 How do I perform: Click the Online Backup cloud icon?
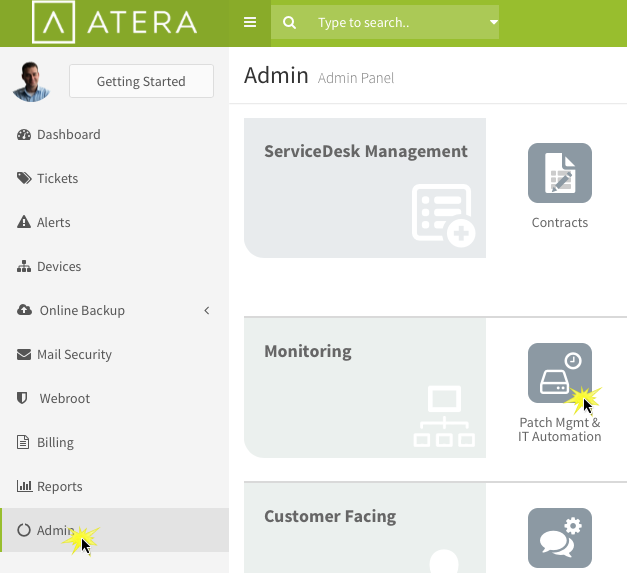[24, 310]
